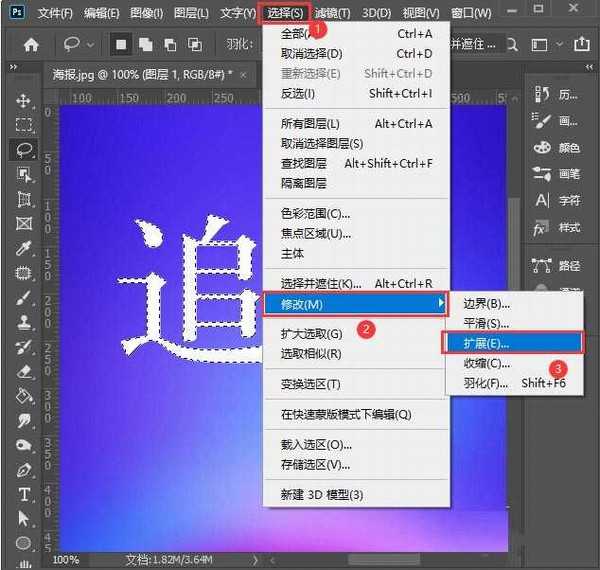Click the 100% zoom level field
The width and height of the screenshot is (600, 570).
tap(67, 559)
